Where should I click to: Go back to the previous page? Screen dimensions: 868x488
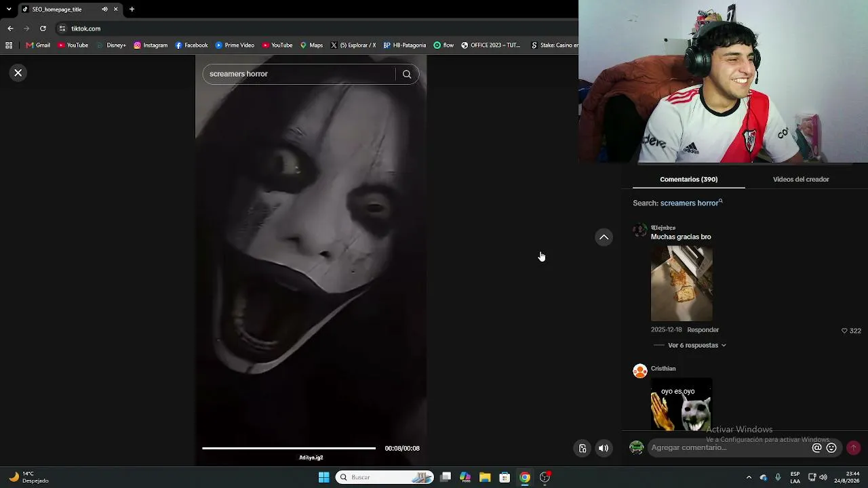pos(10,28)
